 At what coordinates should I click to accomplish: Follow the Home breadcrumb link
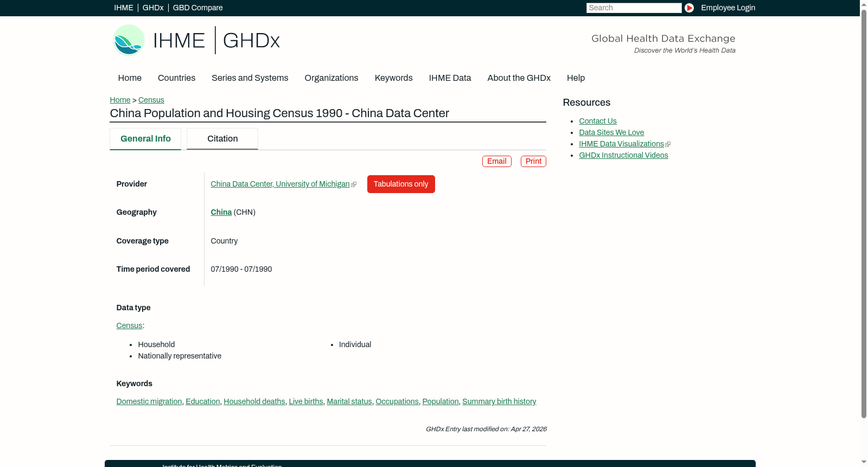click(x=120, y=100)
